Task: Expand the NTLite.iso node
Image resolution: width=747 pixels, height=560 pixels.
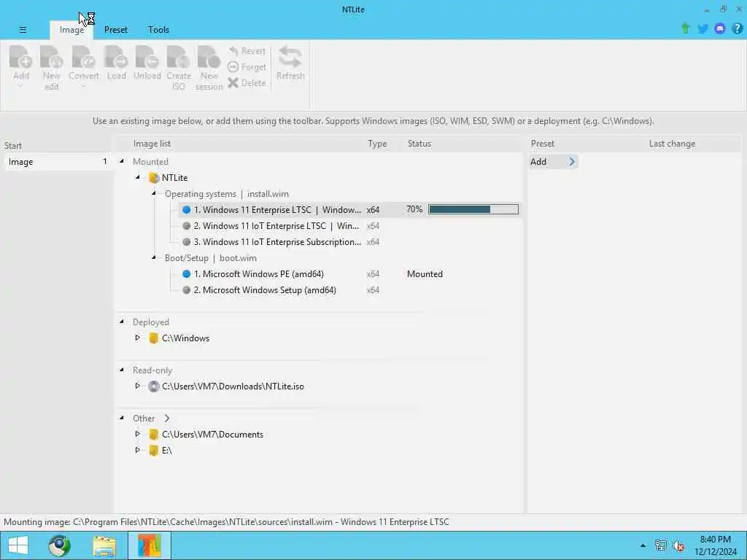Action: tap(138, 386)
